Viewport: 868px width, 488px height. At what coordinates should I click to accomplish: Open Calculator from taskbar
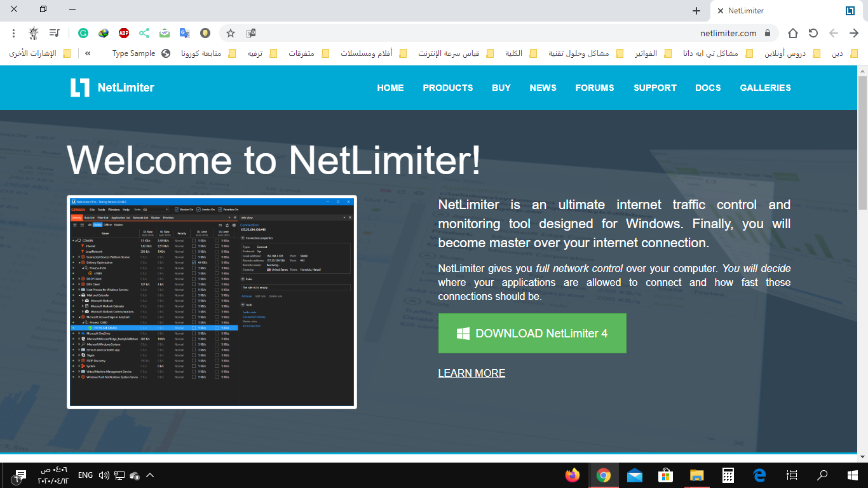(x=728, y=475)
